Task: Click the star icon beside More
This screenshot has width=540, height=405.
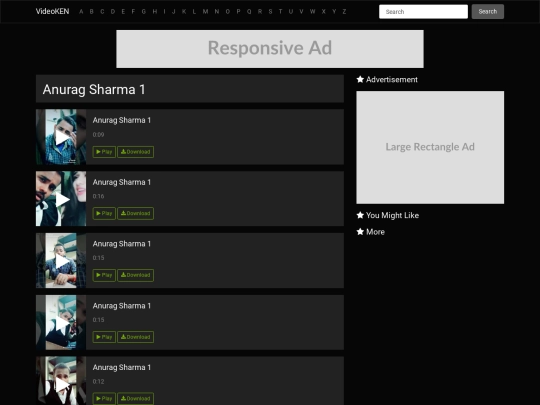Action: pyautogui.click(x=360, y=232)
